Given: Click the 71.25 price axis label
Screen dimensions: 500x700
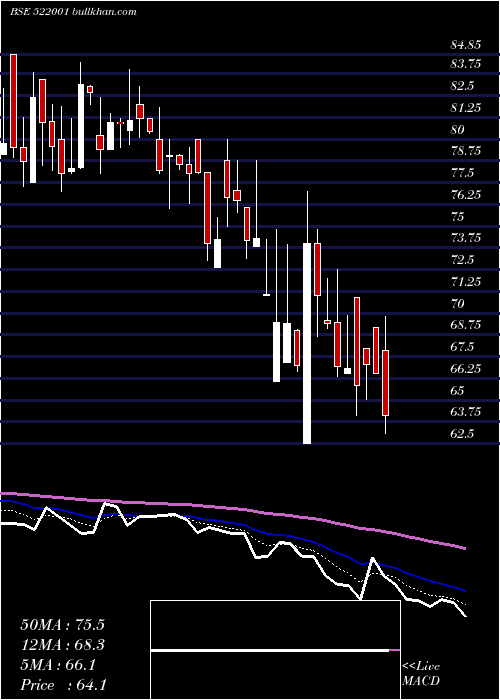Looking at the screenshot, I should pos(466,282).
